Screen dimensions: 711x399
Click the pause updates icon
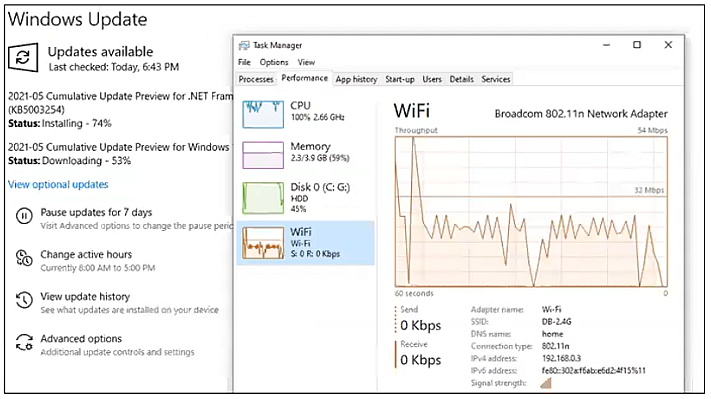pos(24,216)
